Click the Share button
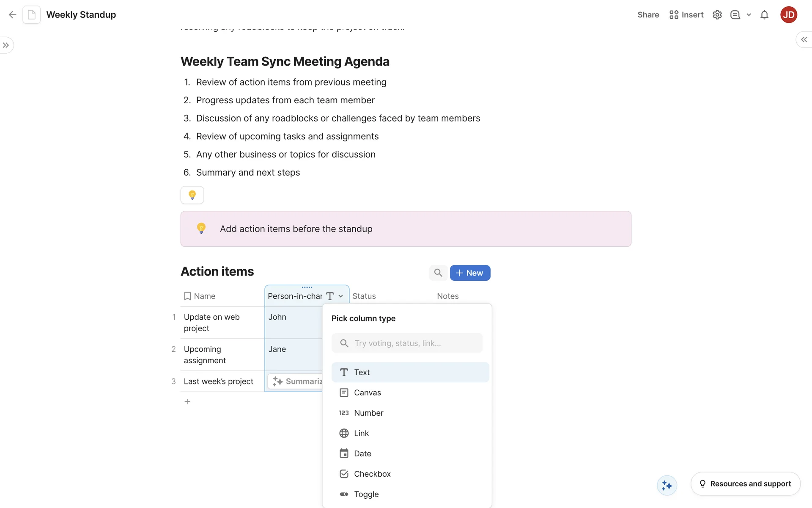 click(648, 15)
